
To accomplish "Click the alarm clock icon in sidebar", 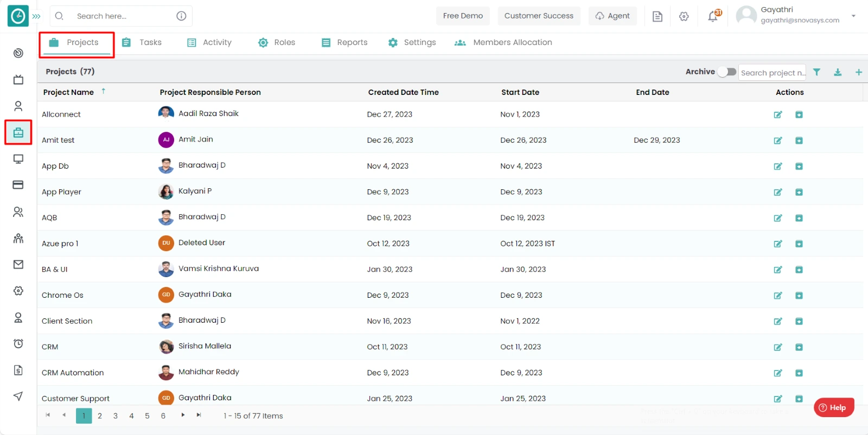I will pyautogui.click(x=18, y=343).
